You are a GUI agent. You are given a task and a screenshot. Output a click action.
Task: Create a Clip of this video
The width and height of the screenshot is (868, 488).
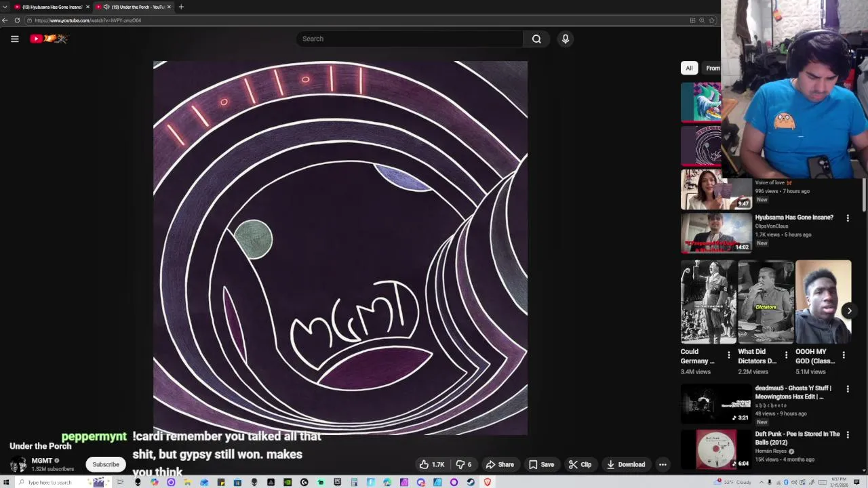[x=580, y=464]
